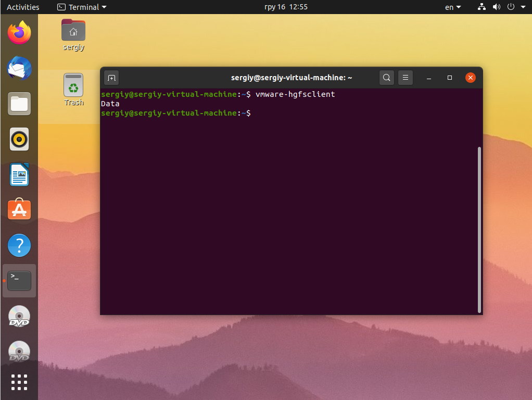Launch Rhythmbox music player

tap(19, 139)
